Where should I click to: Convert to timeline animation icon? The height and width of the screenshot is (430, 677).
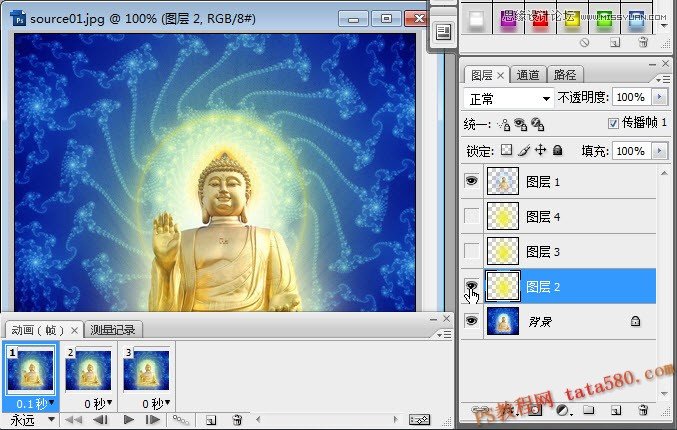click(419, 420)
